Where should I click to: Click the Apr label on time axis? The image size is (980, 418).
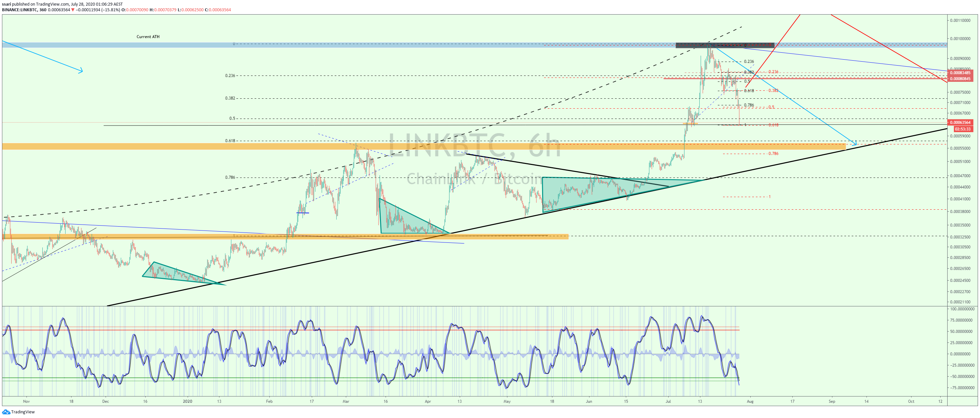(428, 401)
